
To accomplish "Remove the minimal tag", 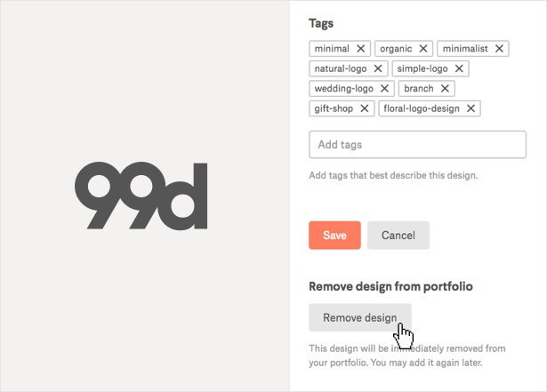I will [360, 49].
